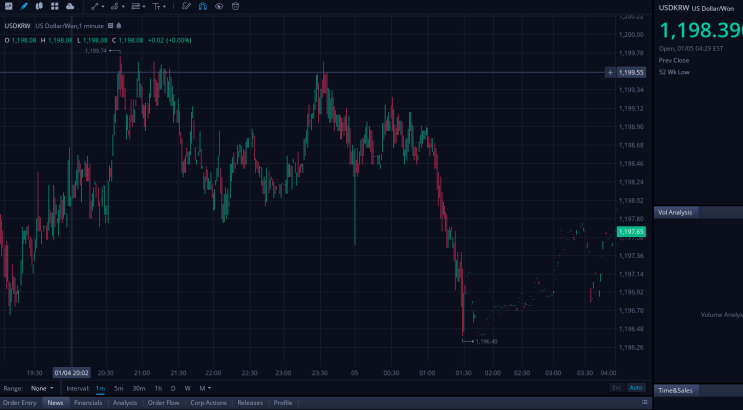Open the hamburger menu at bottom right
The width and height of the screenshot is (743, 410).
click(644, 402)
